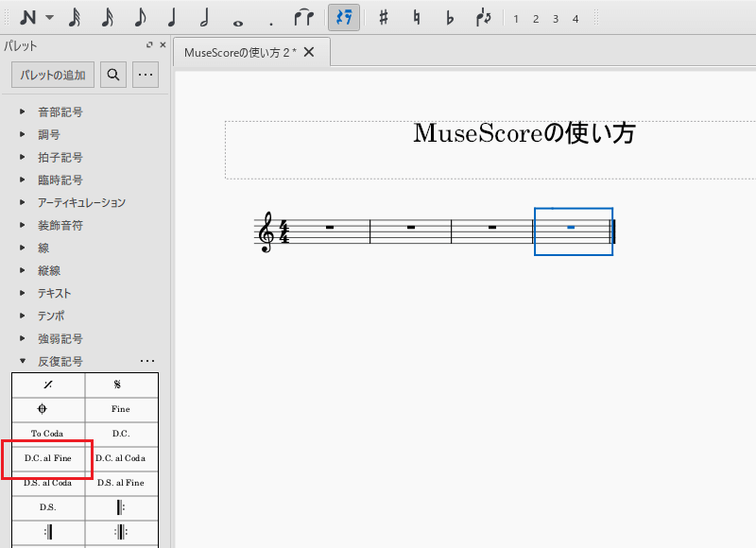Select the To Coda palette cell
The image size is (756, 548).
[x=48, y=434]
